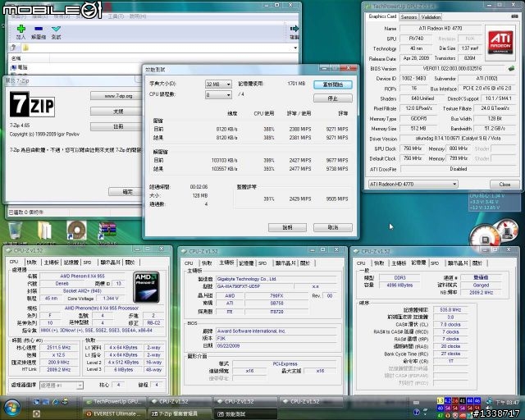Click the 停止 button in benchmark dialog
This screenshot has height=420, width=525.
point(333,98)
